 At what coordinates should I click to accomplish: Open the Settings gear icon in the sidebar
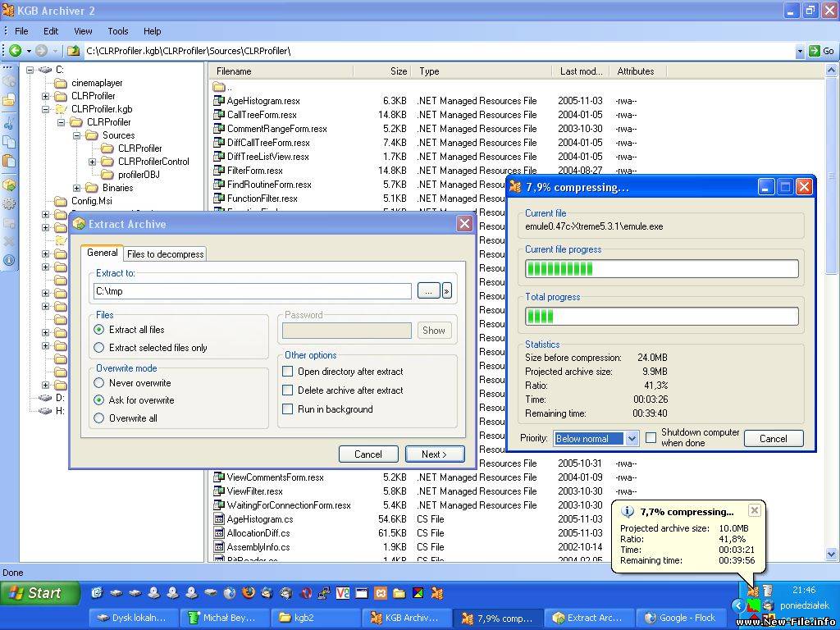click(10, 202)
